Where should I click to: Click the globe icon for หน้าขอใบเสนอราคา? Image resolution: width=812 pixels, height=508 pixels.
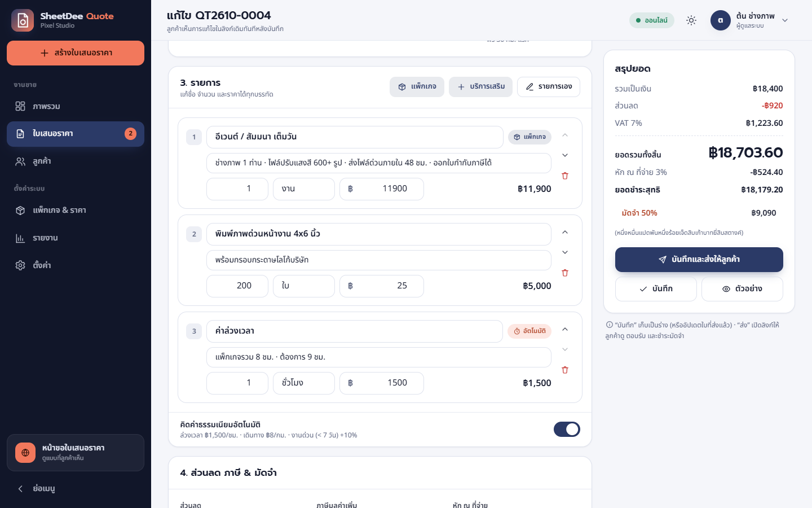(25, 453)
